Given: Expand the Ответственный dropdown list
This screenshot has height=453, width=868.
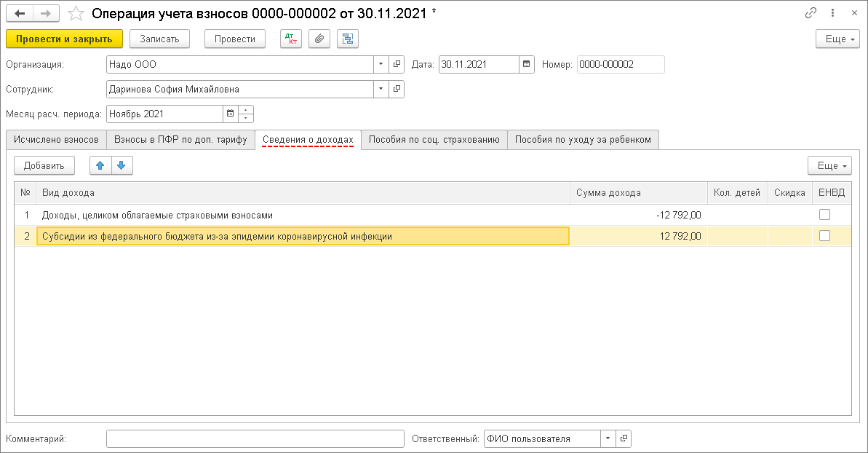Looking at the screenshot, I should (608, 438).
